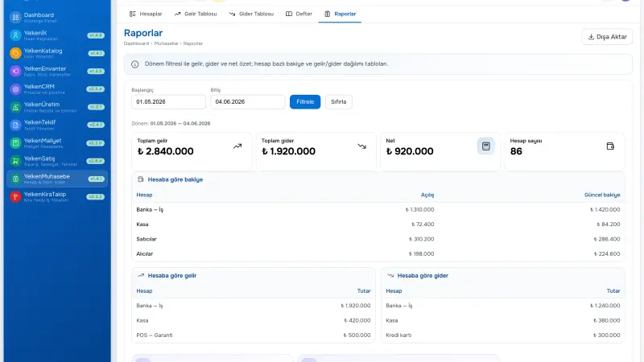644x362 pixels.
Task: Click the Kredi kartı expense row
Action: 503,335
